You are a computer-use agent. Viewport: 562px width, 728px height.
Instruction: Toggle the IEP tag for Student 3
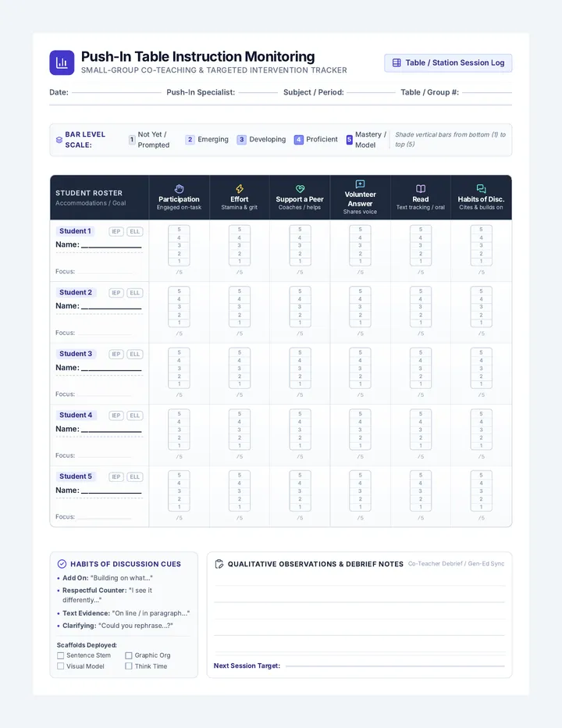click(x=116, y=355)
